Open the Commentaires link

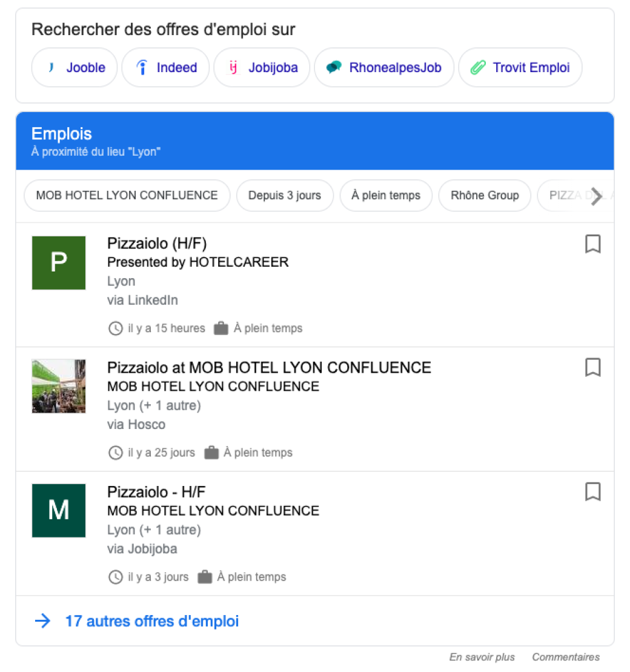566,657
